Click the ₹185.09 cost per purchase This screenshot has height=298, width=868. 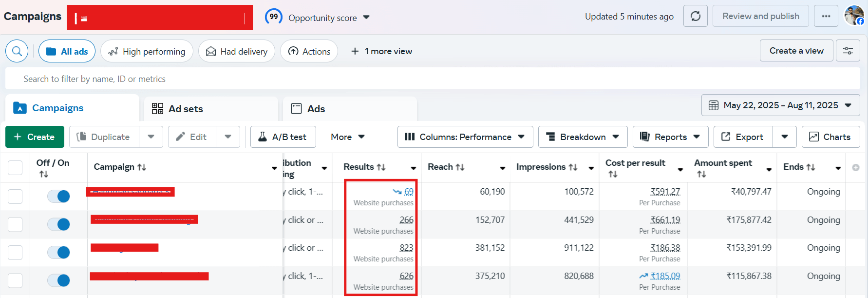665,276
